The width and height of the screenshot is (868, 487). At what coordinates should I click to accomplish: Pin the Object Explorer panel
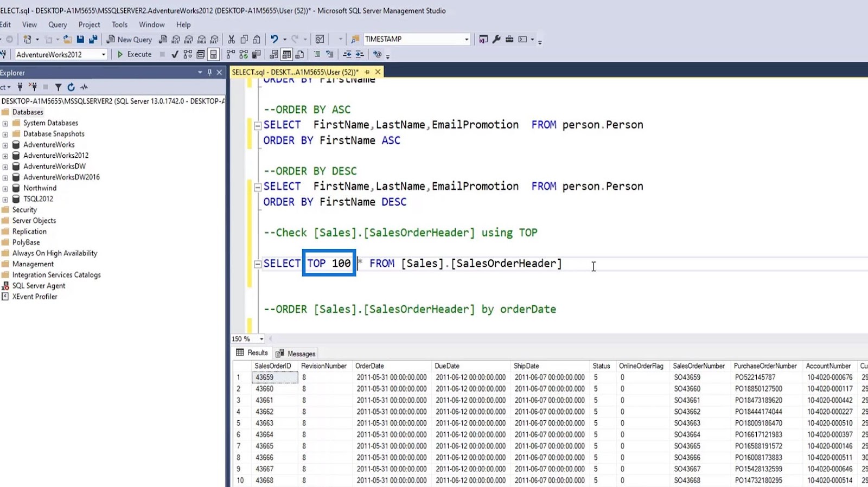[x=210, y=72]
